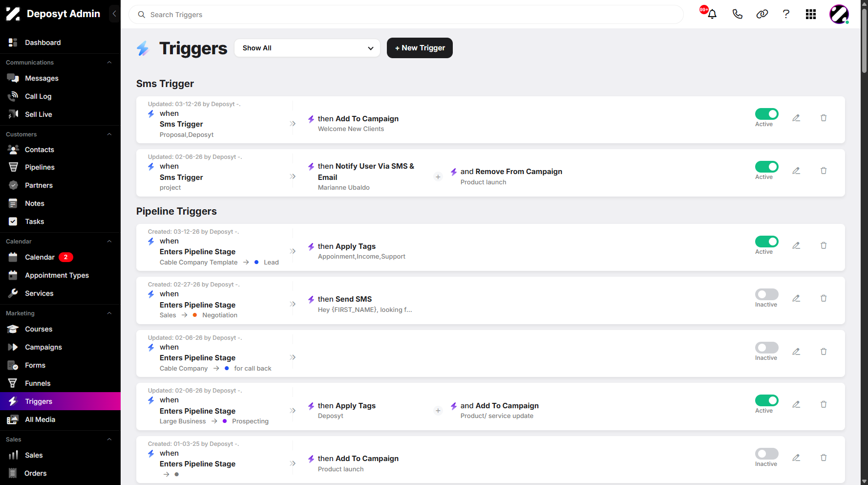
Task: Open the phone dialer icon
Action: (x=737, y=14)
